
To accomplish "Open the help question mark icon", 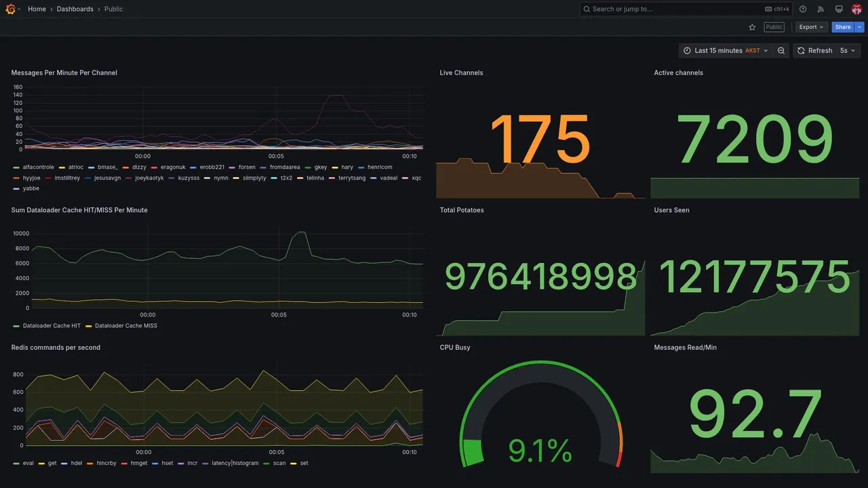I will (x=803, y=9).
